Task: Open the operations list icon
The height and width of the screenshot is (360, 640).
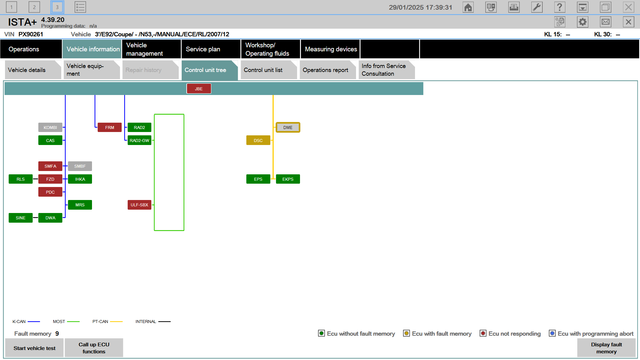Action: 80,7
